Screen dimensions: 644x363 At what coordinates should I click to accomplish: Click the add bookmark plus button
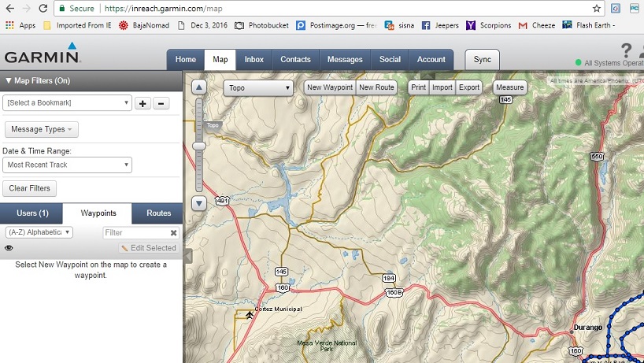(143, 103)
